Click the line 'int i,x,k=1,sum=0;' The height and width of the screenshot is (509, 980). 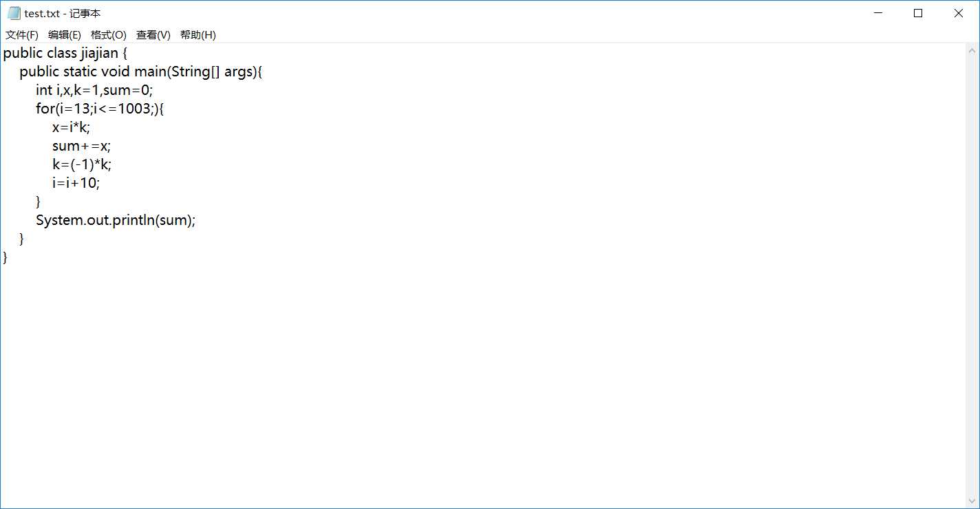point(94,90)
